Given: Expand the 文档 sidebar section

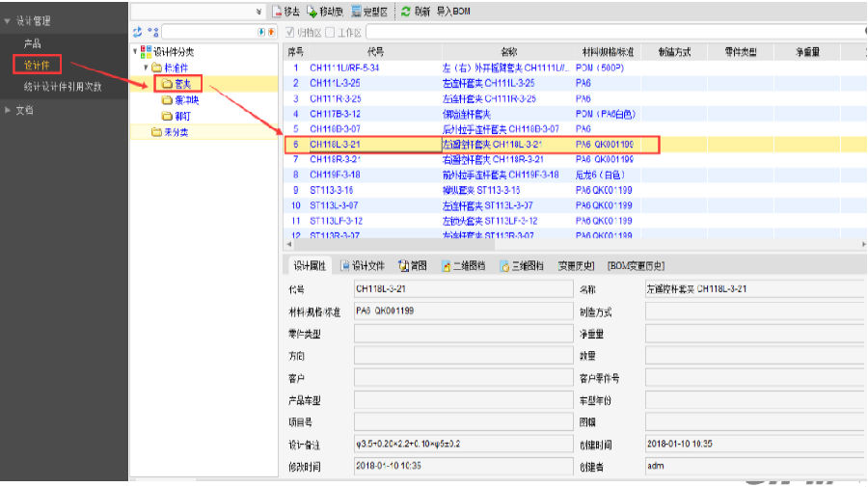Looking at the screenshot, I should coord(7,110).
